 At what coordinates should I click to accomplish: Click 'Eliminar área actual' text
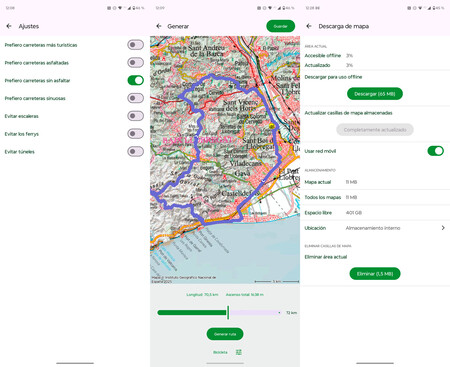point(326,257)
